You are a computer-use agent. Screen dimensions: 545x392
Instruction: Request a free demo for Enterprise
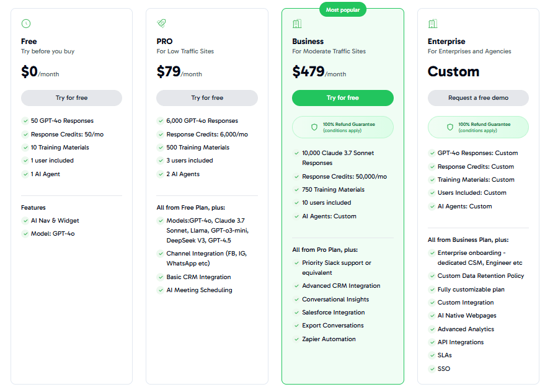click(x=478, y=98)
